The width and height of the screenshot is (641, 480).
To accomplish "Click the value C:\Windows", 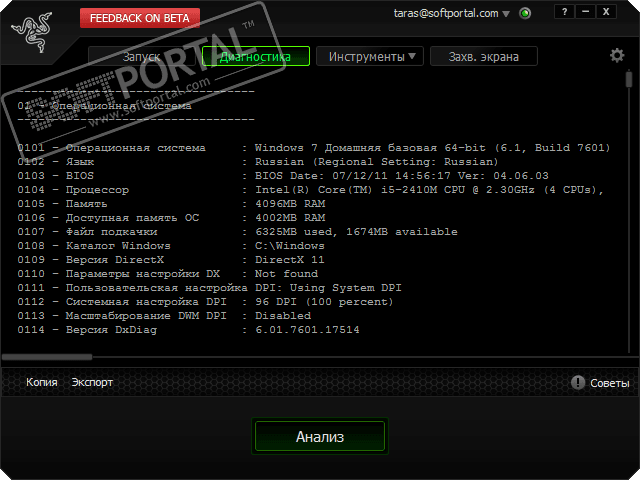I will [x=290, y=246].
